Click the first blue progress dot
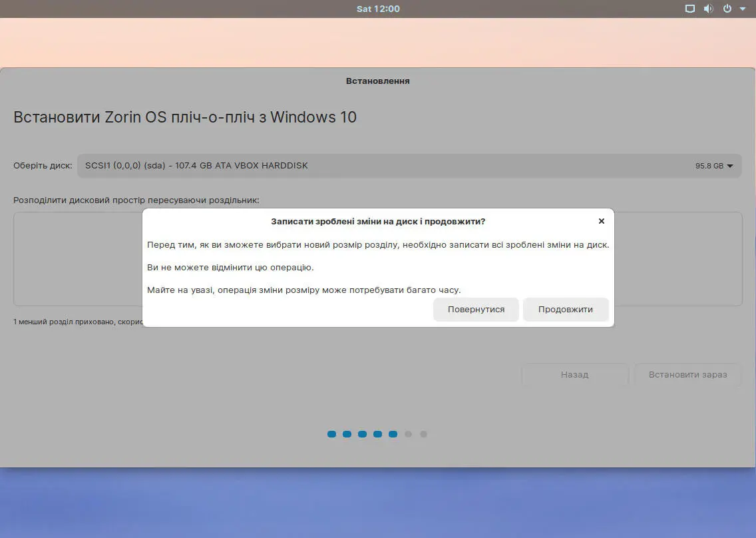 pos(331,434)
